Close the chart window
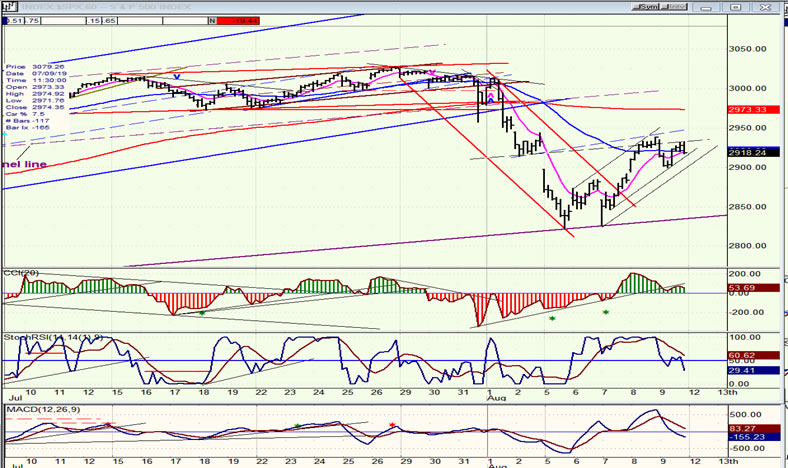Screen dimensions: 788x468 765,7
